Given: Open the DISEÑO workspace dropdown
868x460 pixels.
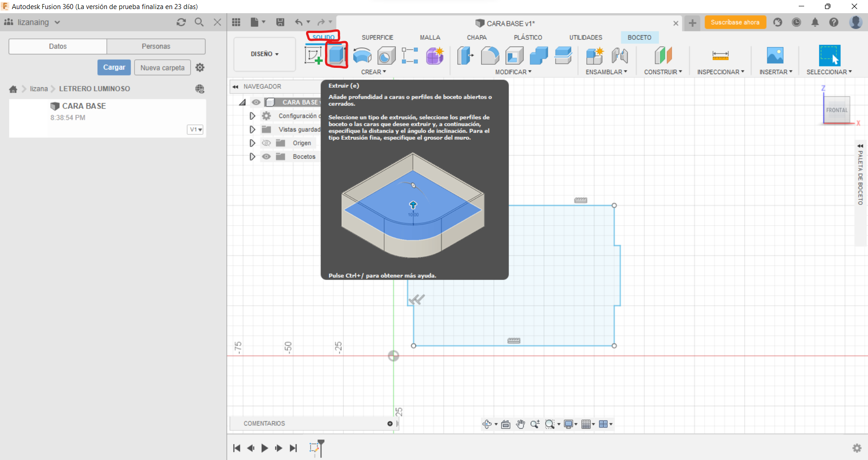Looking at the screenshot, I should coord(264,54).
